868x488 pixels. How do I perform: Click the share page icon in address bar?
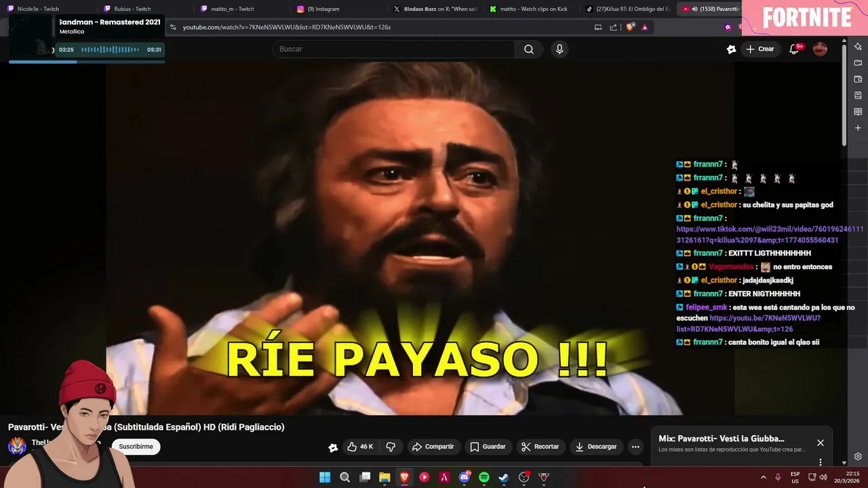tap(614, 27)
